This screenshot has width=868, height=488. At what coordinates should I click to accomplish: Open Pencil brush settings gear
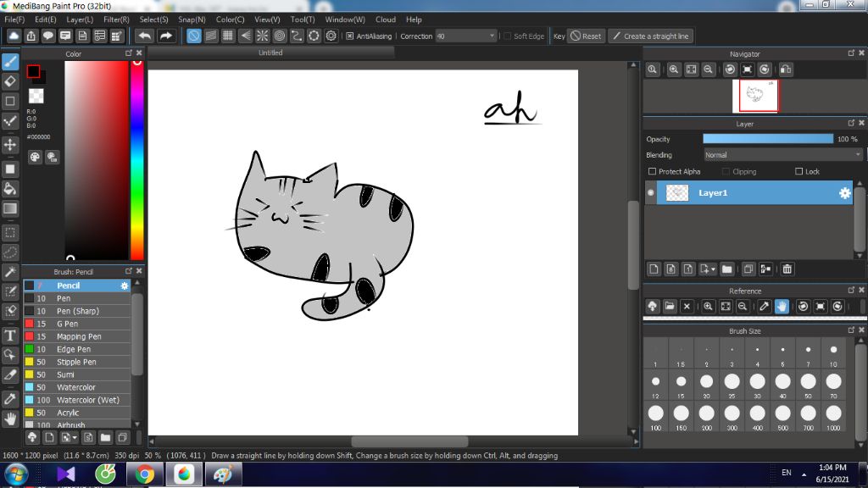(125, 286)
